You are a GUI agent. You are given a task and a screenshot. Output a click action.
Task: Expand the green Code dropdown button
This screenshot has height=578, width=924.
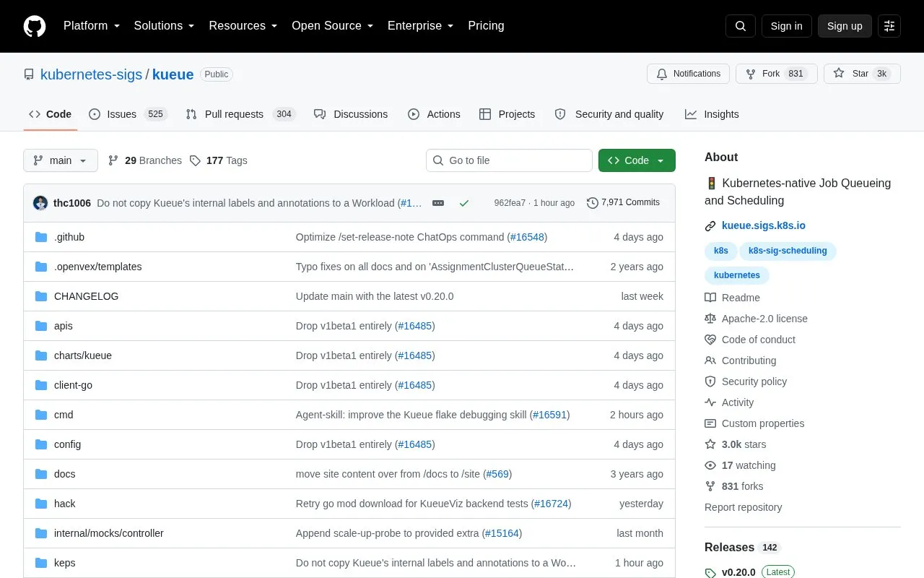click(637, 160)
